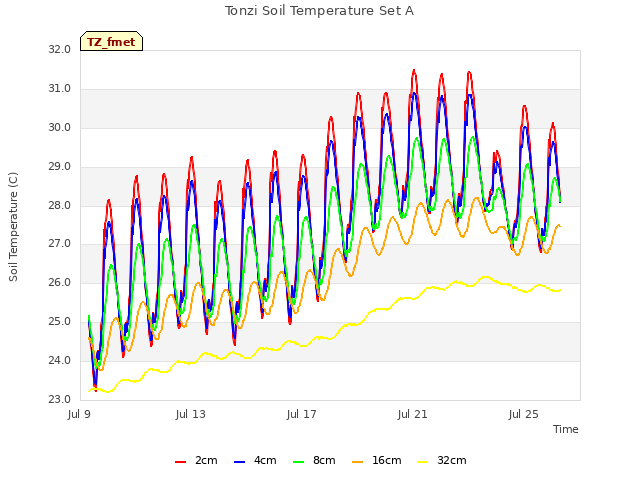This screenshot has width=640, height=480.
Task: Click the '29.0' y-axis tick label
Action: [x=60, y=167]
